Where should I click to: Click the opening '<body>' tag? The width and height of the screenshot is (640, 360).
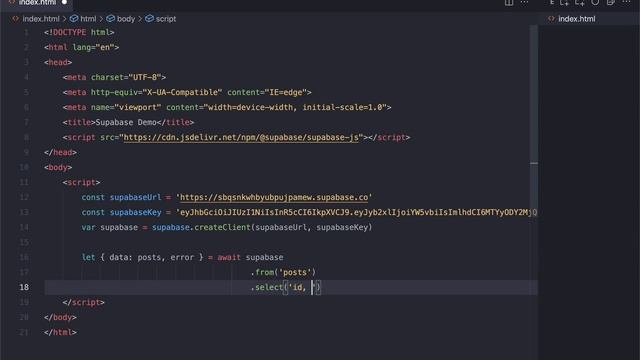(x=58, y=168)
